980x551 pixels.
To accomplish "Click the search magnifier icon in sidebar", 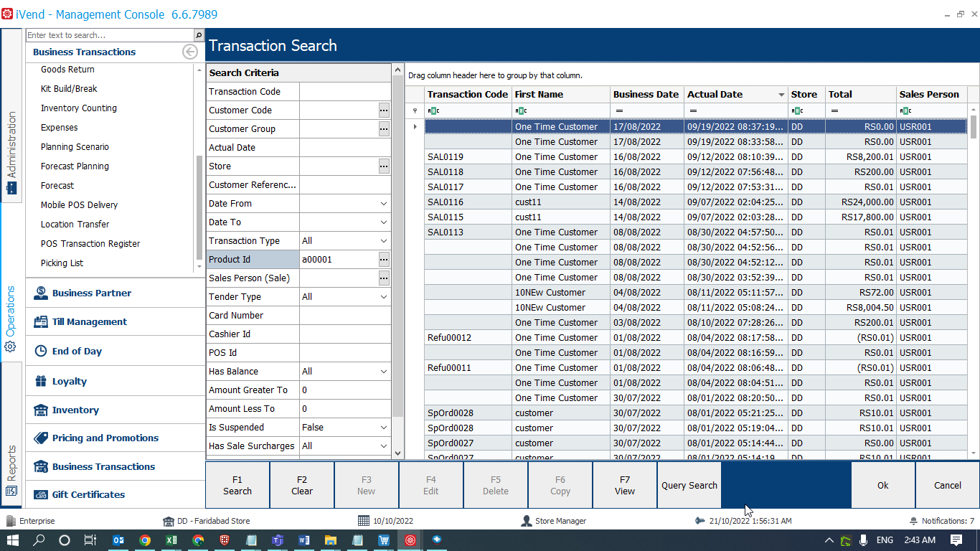I will tap(199, 35).
